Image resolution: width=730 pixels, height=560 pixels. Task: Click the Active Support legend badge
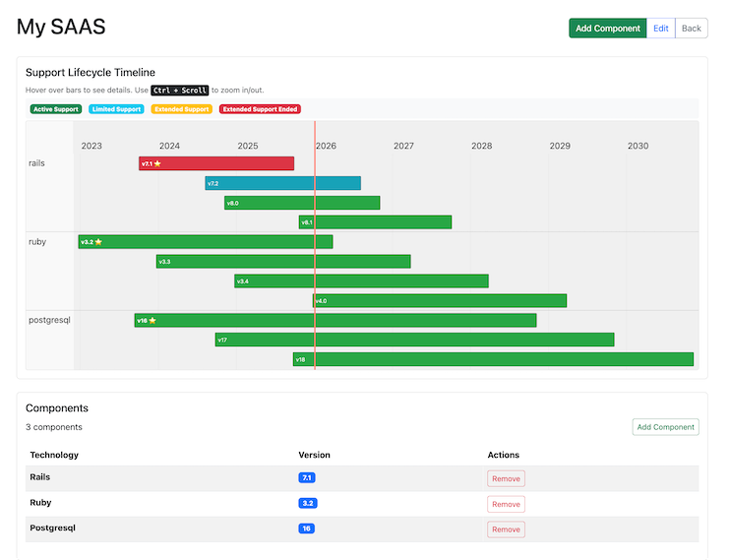pos(56,109)
